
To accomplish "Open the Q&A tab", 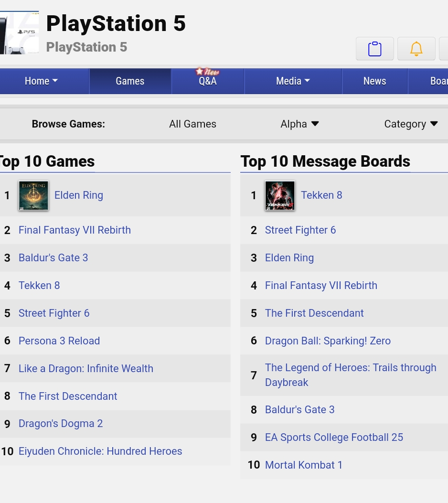I will (208, 81).
